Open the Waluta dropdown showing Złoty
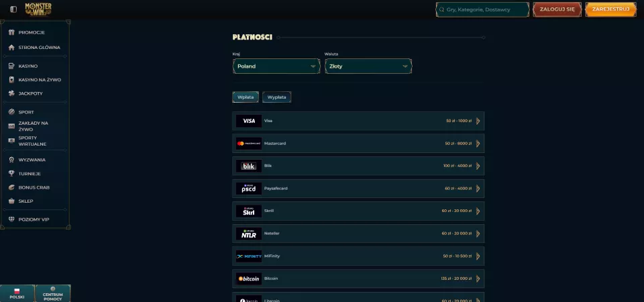The width and height of the screenshot is (644, 302). (x=368, y=66)
